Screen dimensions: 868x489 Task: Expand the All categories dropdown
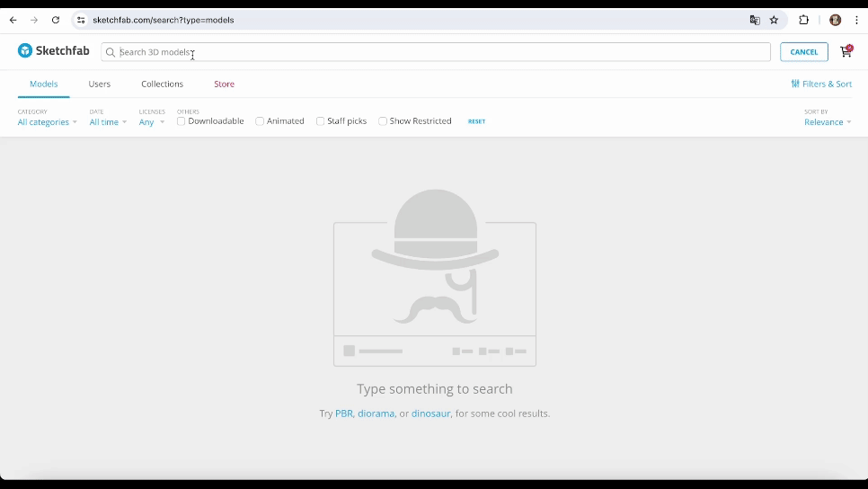click(47, 122)
